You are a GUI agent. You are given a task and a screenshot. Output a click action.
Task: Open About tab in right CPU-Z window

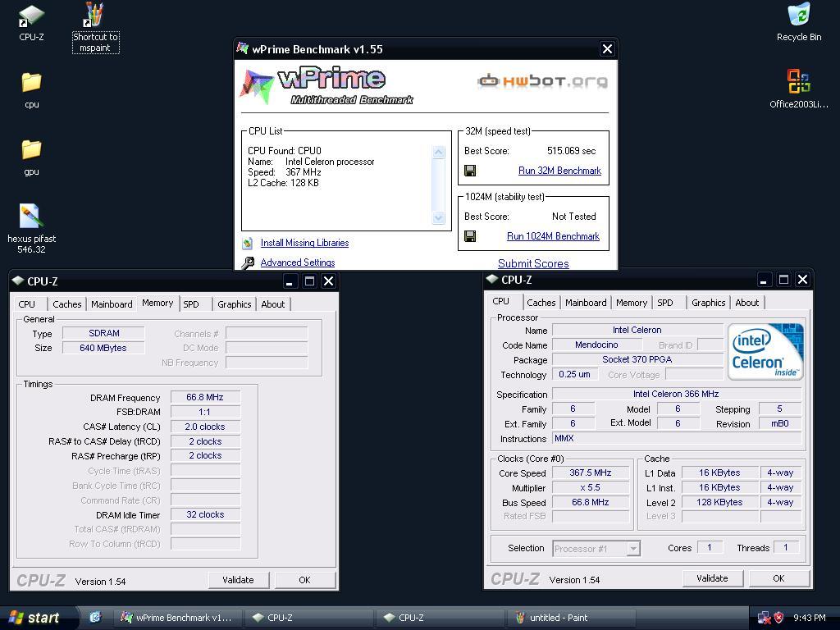(x=746, y=303)
